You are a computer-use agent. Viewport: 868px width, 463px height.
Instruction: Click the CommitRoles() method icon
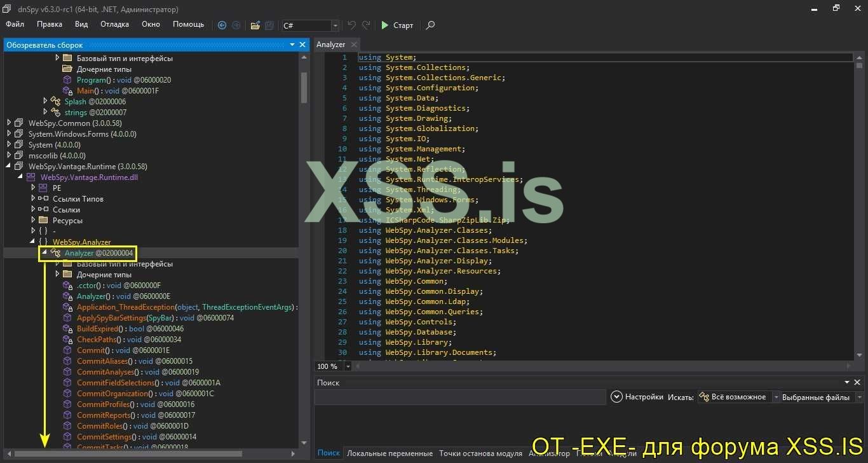pos(67,426)
